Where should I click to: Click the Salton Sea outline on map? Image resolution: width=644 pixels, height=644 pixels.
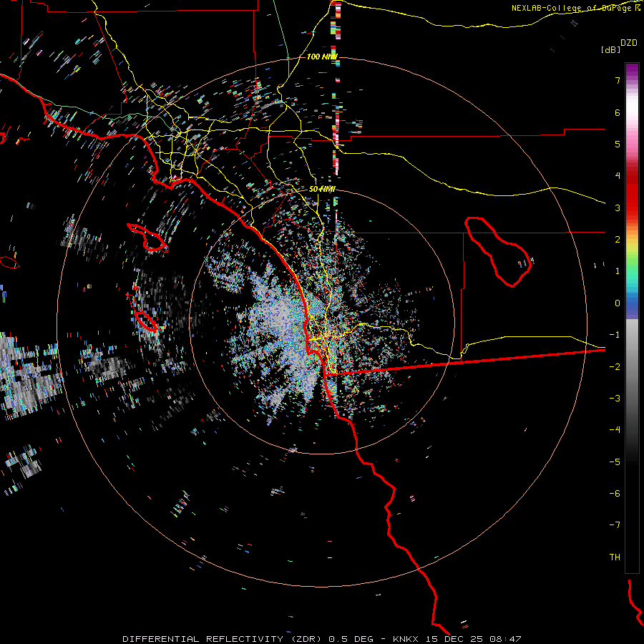pyautogui.click(x=498, y=251)
